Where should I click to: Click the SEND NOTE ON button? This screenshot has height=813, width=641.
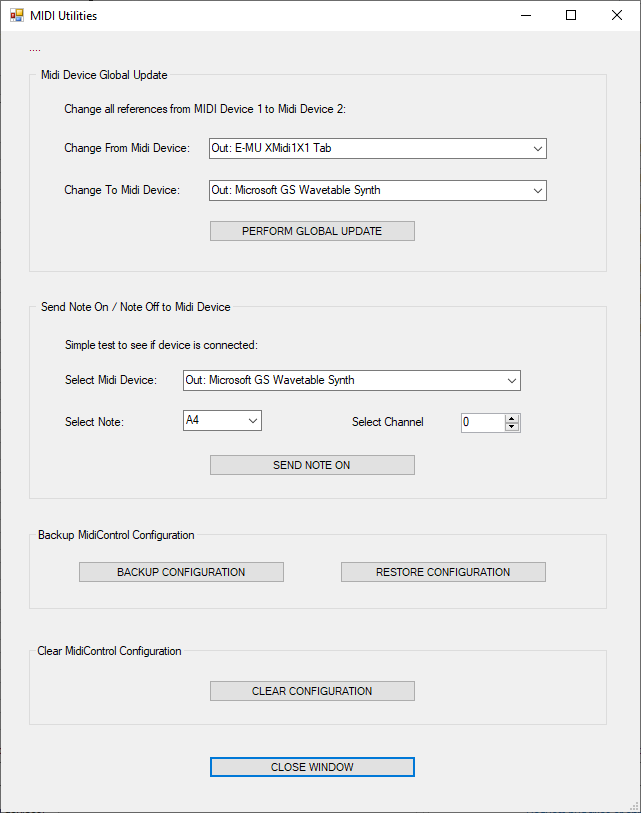point(312,465)
